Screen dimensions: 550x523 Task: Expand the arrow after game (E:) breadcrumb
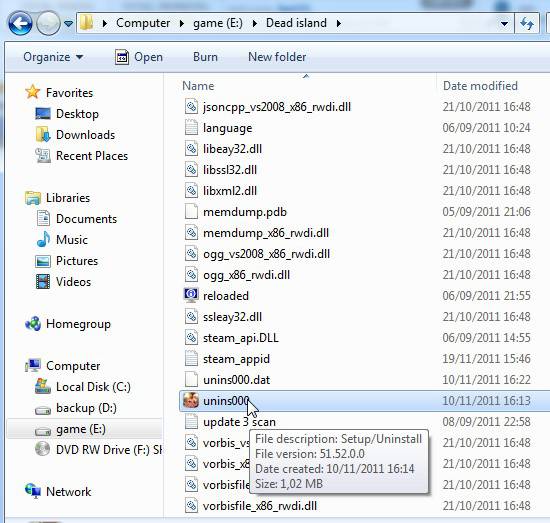click(255, 24)
